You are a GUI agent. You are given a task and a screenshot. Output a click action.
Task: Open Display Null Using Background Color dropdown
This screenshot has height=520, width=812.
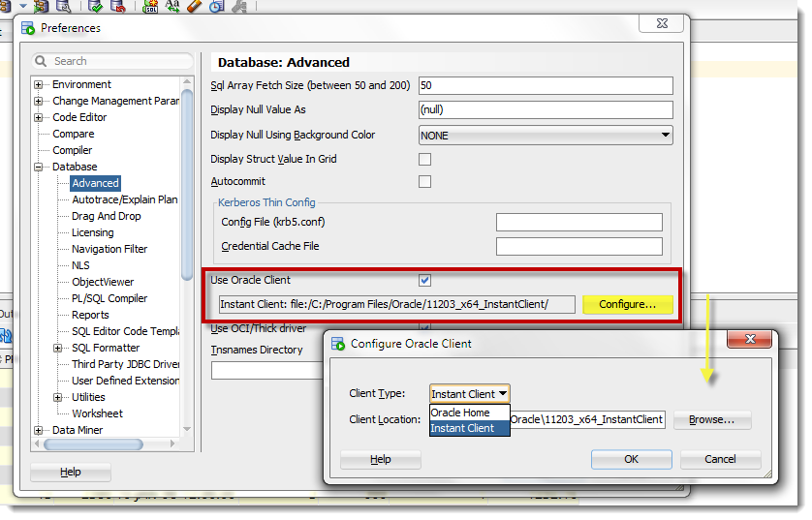pyautogui.click(x=546, y=136)
